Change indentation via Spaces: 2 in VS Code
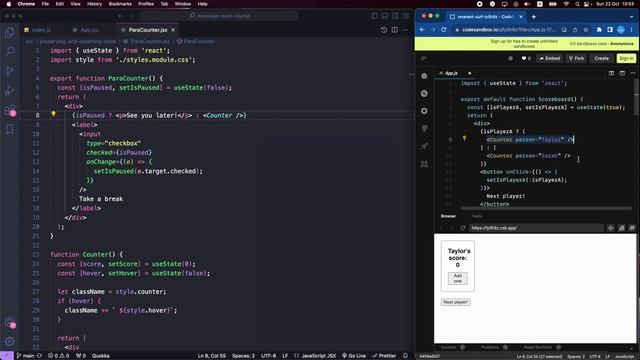Image resolution: width=640 pixels, height=360 pixels. [x=243, y=356]
